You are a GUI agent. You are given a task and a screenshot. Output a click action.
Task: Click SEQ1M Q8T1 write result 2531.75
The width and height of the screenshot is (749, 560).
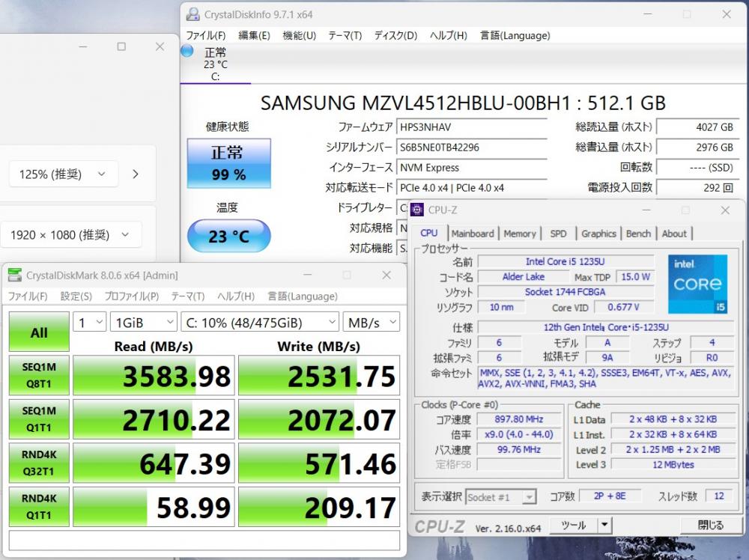(x=319, y=376)
